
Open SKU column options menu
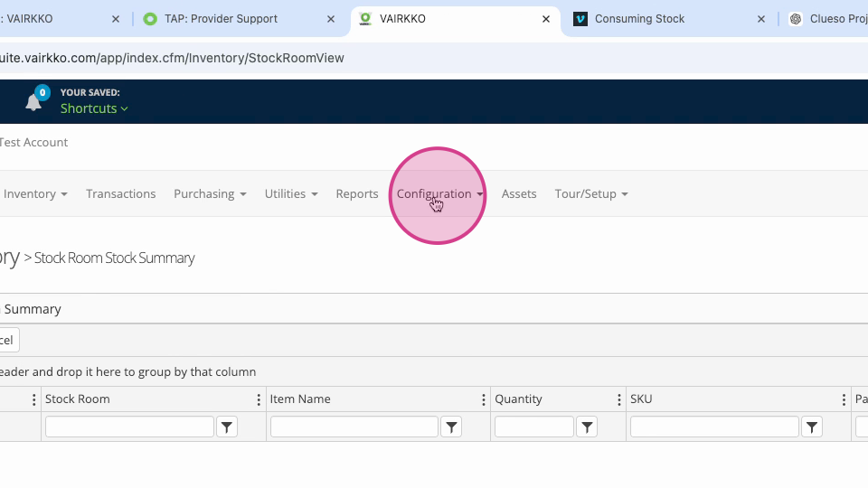coord(844,399)
